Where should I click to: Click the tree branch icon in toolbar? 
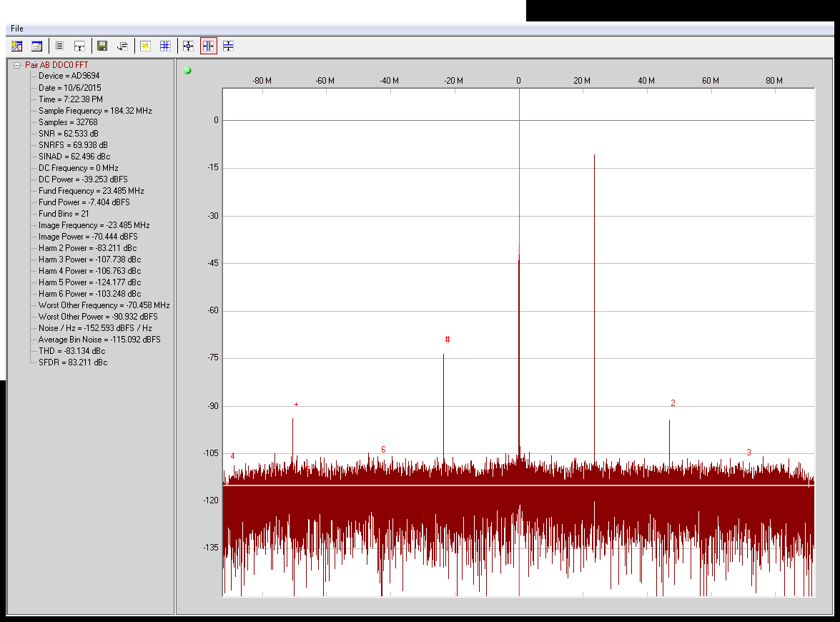(x=79, y=46)
